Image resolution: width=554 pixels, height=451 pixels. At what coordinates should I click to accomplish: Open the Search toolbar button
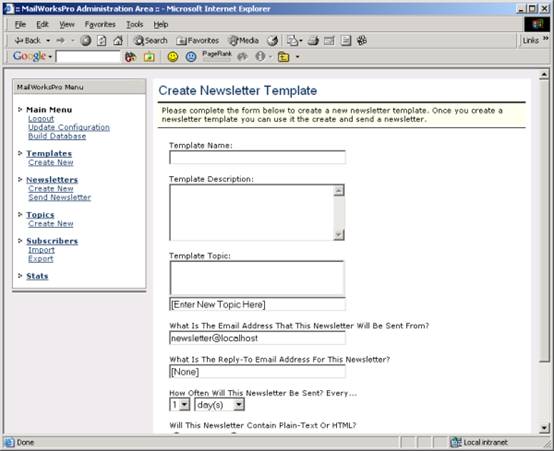151,41
